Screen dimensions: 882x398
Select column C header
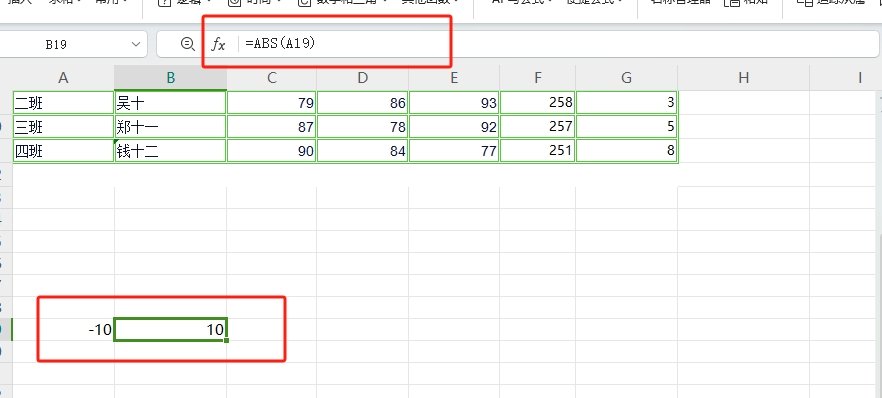pyautogui.click(x=272, y=78)
